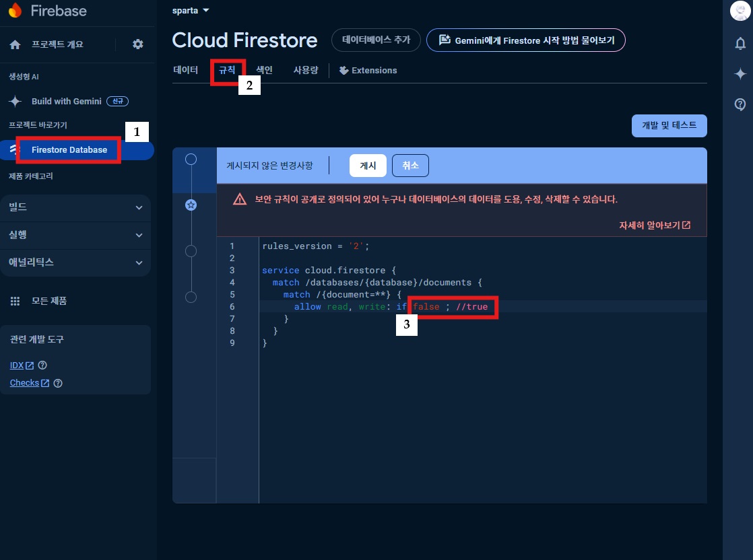
Task: Switch to the 사용량 tab
Action: click(x=305, y=70)
